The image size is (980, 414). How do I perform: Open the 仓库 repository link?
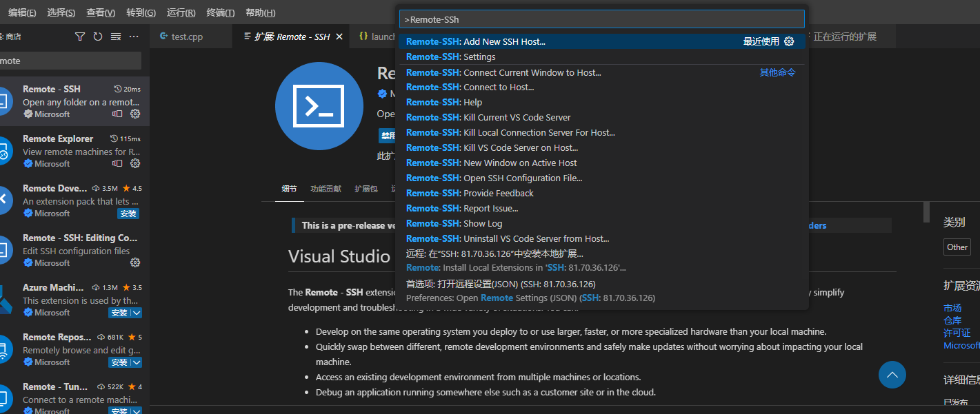(952, 320)
